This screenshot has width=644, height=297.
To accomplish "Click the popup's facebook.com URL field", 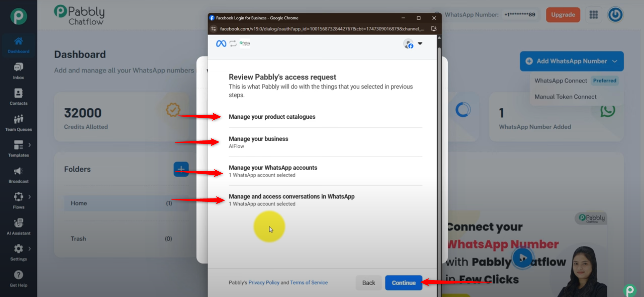I will (x=322, y=29).
